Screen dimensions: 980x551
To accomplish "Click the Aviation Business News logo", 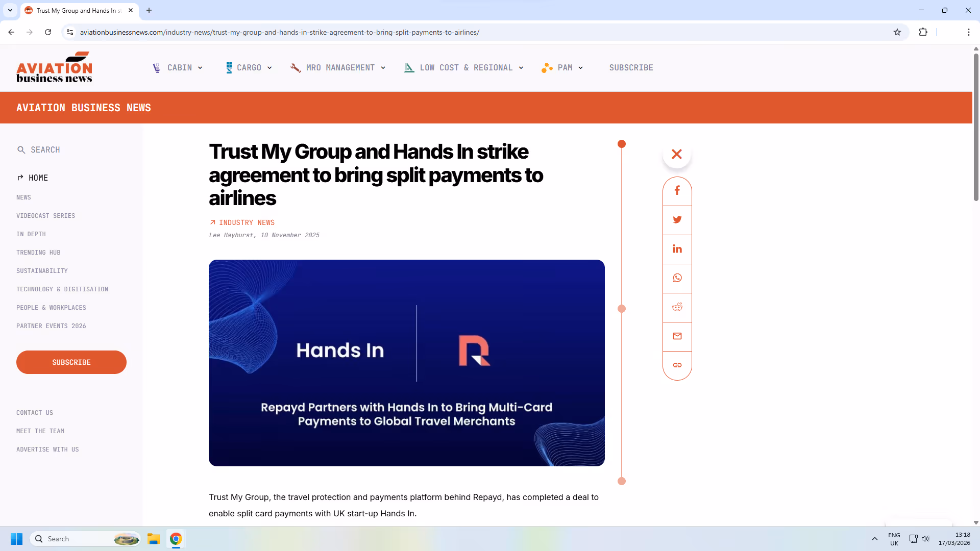I will pos(54,67).
